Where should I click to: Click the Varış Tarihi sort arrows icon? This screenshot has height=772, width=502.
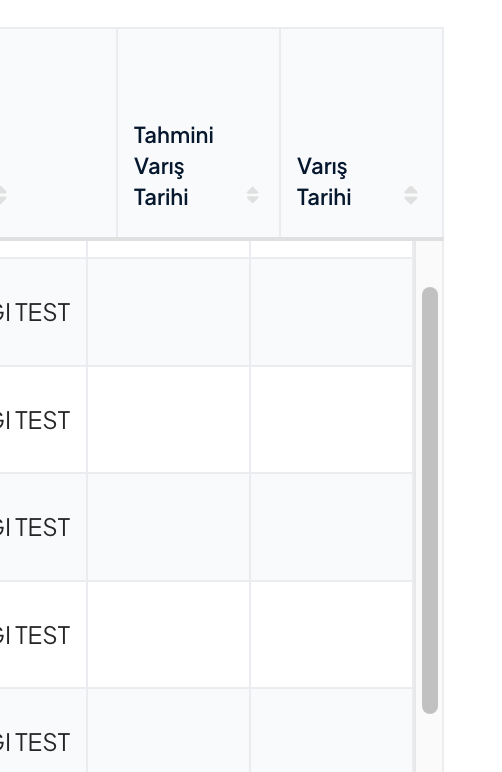pos(411,195)
